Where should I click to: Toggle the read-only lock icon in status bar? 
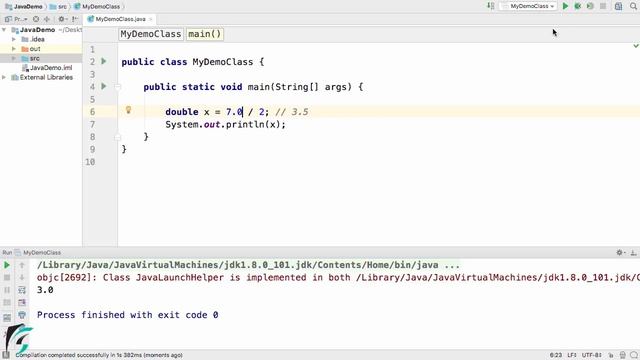pyautogui.click(x=611, y=355)
